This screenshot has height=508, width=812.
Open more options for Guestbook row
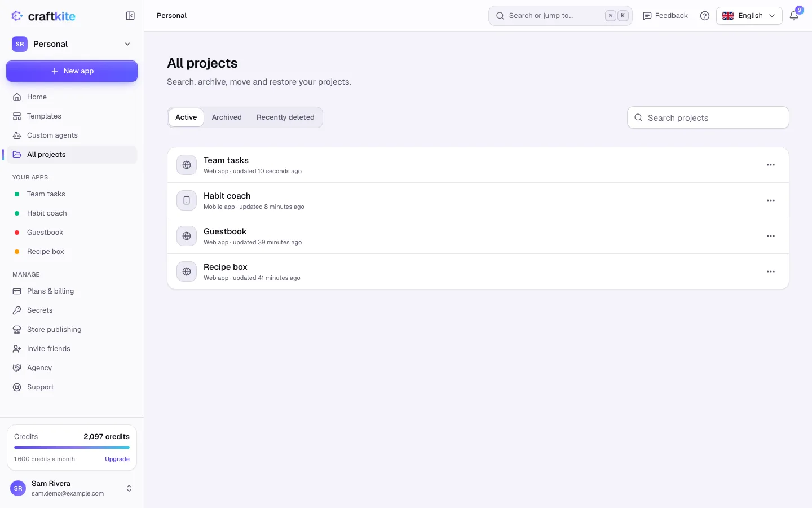point(771,236)
